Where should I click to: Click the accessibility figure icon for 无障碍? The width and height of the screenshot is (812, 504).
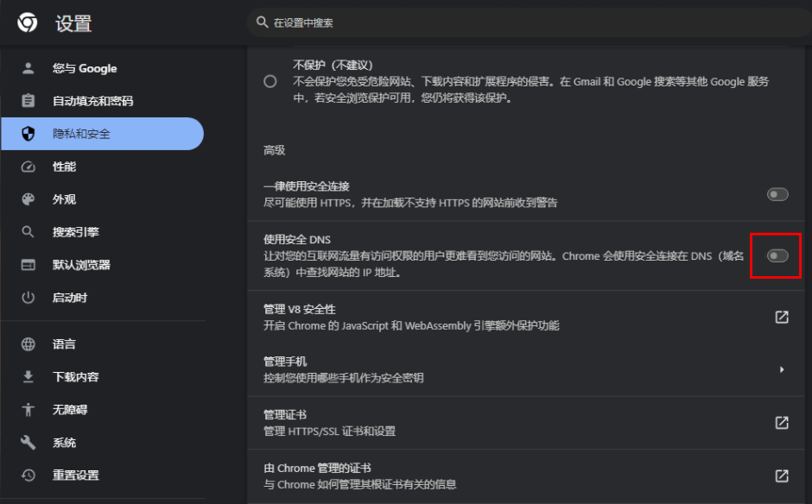[28, 410]
